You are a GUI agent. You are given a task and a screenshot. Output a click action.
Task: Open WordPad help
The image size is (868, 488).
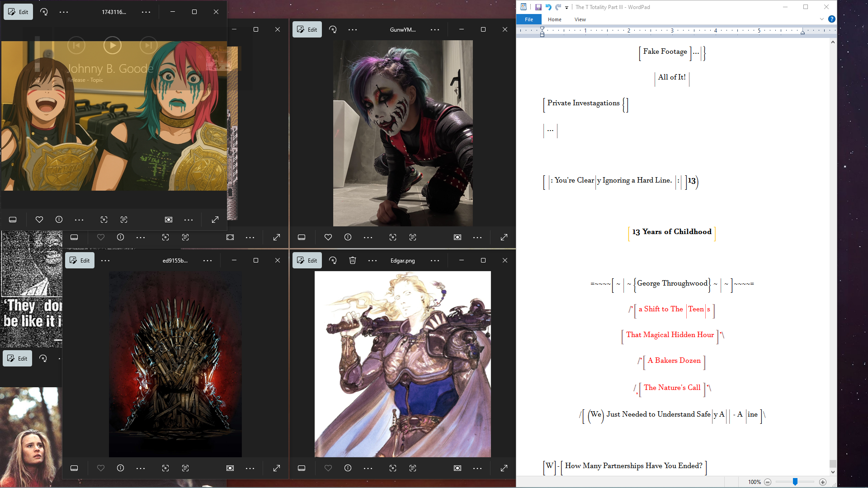pos(831,19)
